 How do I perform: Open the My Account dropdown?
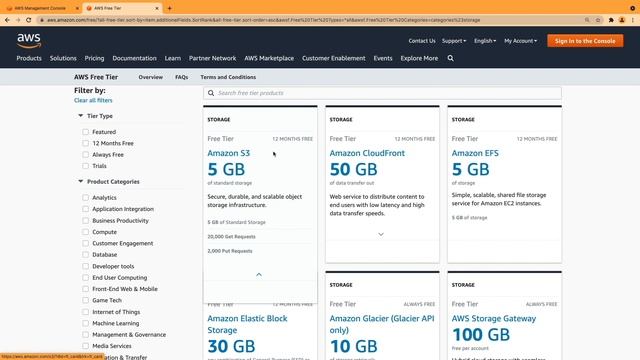(x=520, y=41)
